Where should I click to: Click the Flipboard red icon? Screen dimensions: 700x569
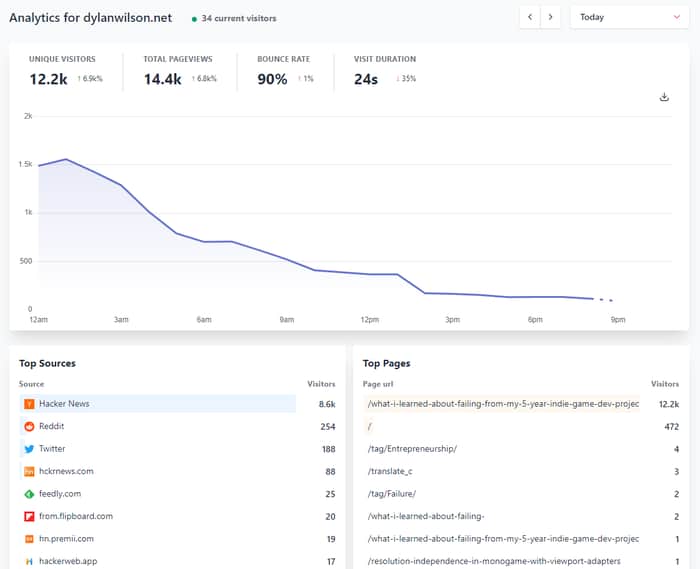click(29, 516)
